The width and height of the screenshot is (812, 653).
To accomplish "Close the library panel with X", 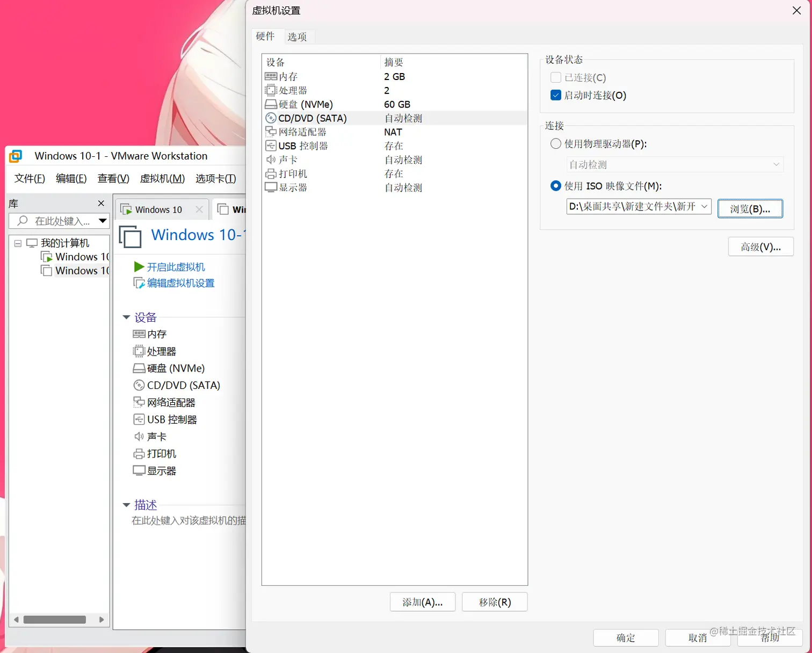I will [101, 204].
